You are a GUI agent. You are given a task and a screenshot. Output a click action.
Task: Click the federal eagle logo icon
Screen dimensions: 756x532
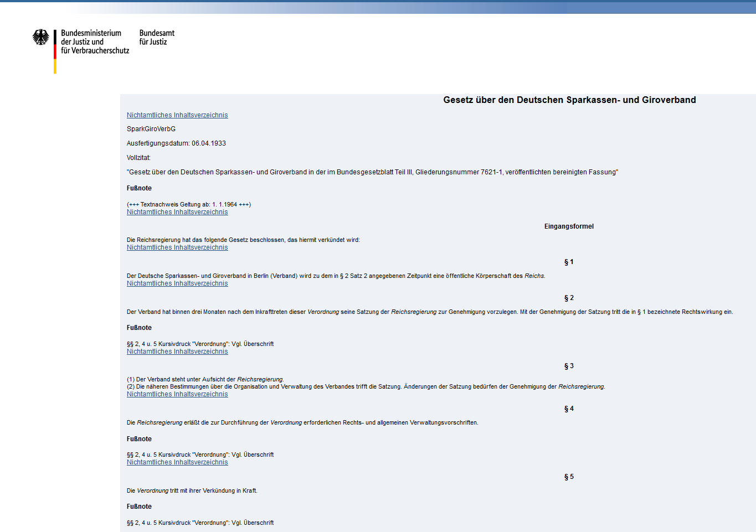pyautogui.click(x=40, y=38)
